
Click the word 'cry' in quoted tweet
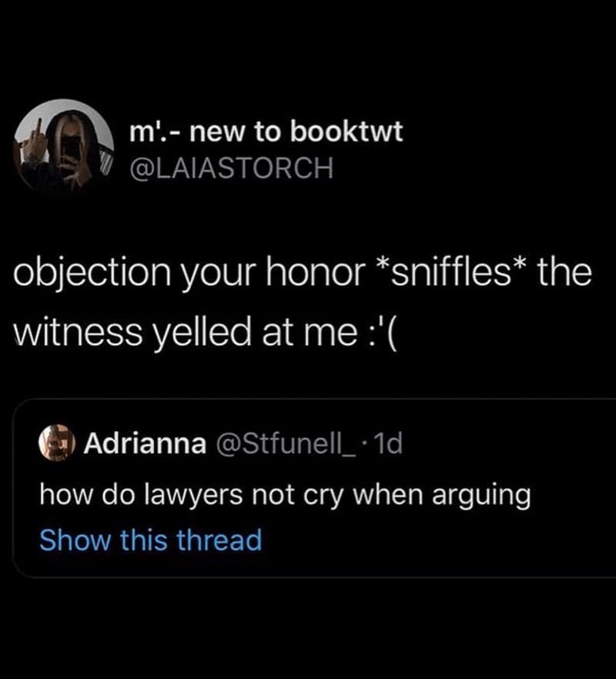click(x=323, y=497)
